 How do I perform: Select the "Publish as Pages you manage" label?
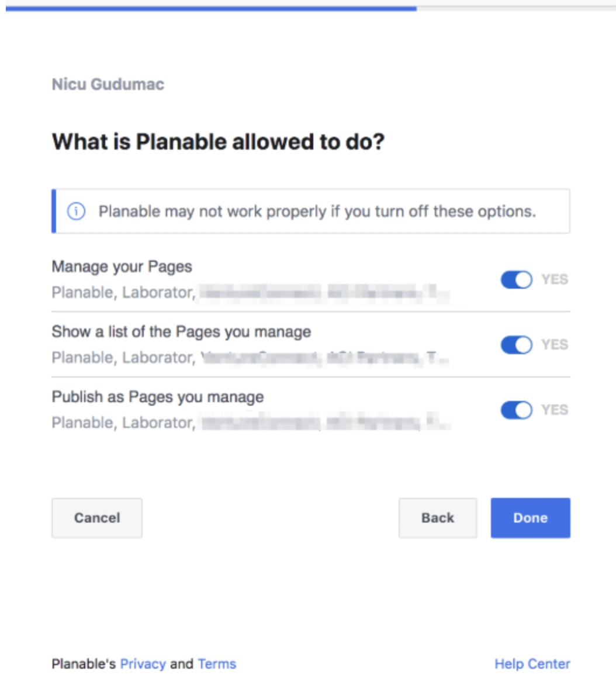coord(158,397)
